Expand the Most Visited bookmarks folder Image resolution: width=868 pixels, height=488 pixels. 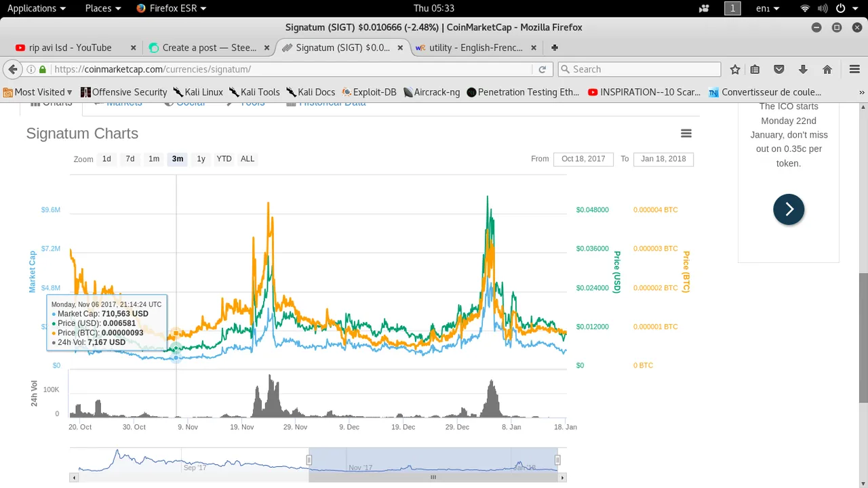[38, 92]
